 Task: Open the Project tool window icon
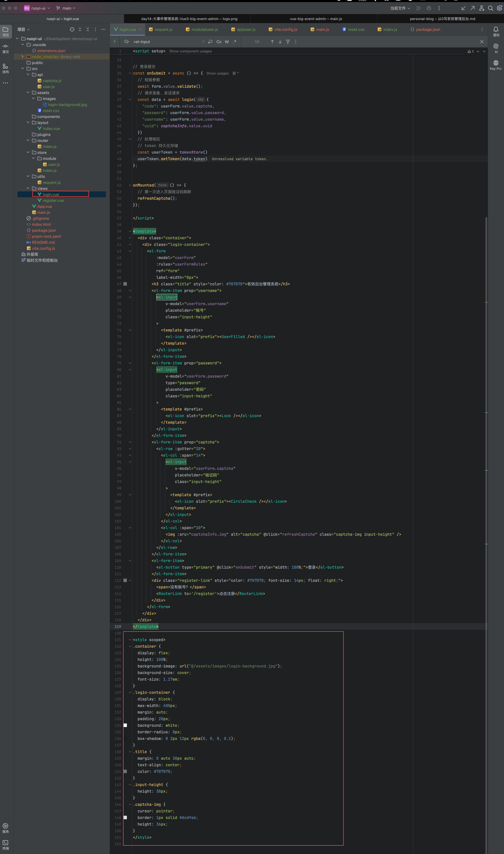tap(5, 31)
